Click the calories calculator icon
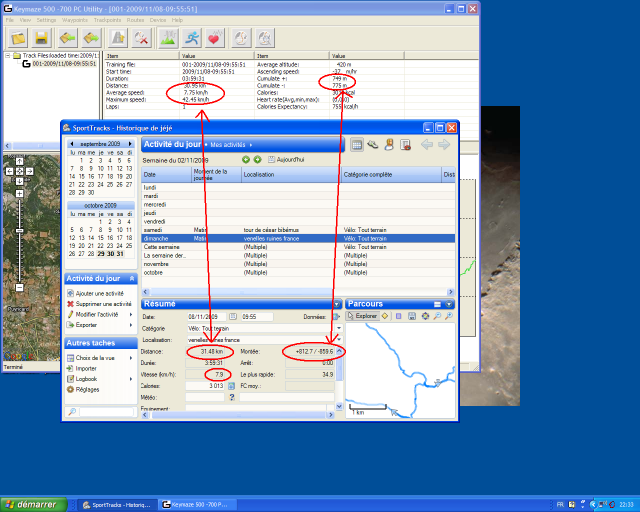The height and width of the screenshot is (512, 640). [x=231, y=386]
